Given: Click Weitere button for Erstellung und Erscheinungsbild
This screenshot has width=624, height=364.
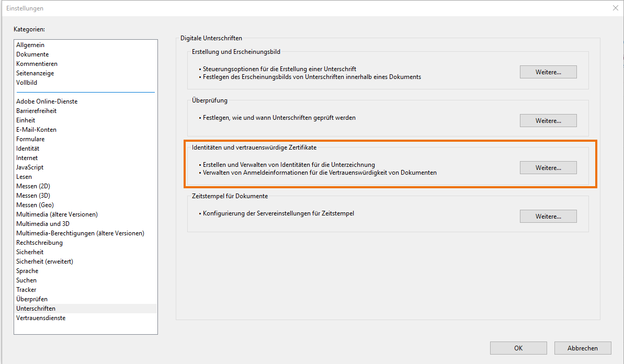Looking at the screenshot, I should pos(548,72).
